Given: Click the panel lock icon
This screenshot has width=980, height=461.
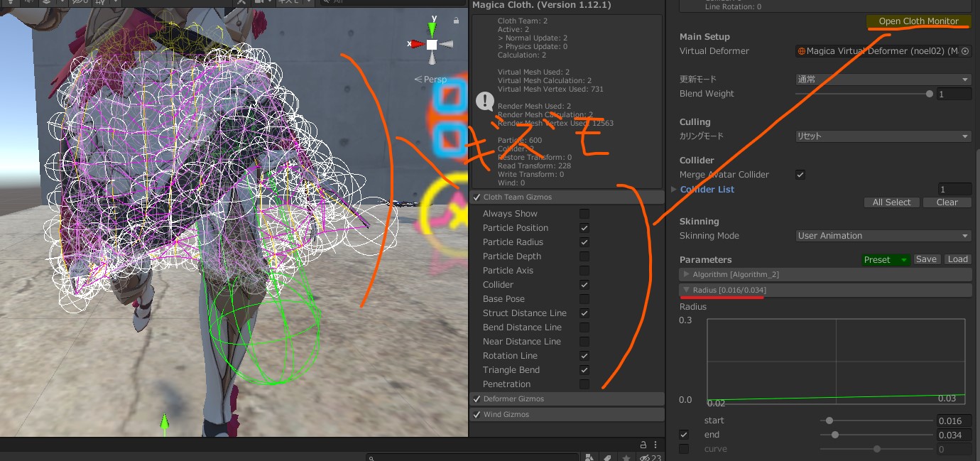Looking at the screenshot, I should pos(643,445).
